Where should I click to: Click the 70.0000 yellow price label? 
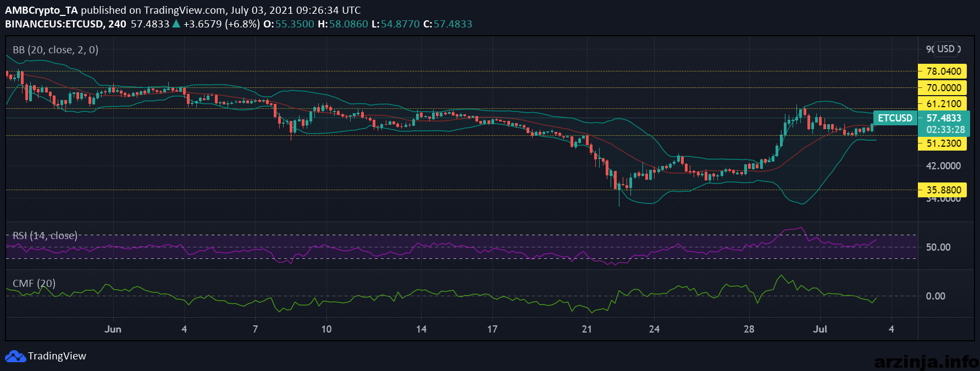pyautogui.click(x=943, y=87)
